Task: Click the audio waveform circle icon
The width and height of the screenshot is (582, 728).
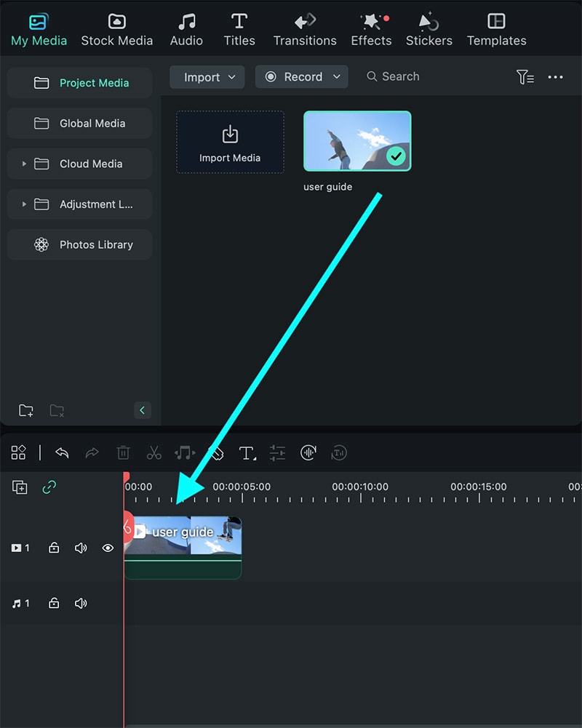Action: [308, 452]
